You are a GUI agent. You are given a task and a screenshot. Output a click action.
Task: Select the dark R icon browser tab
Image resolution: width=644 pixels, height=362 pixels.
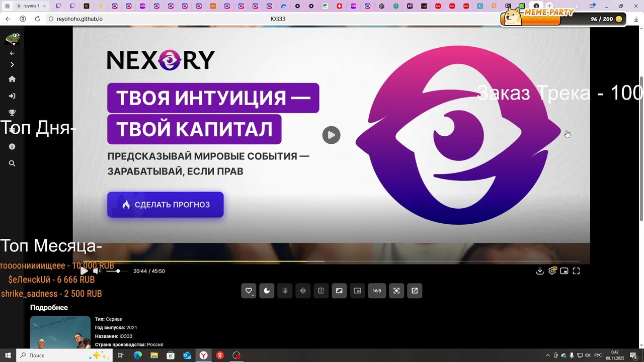click(410, 6)
